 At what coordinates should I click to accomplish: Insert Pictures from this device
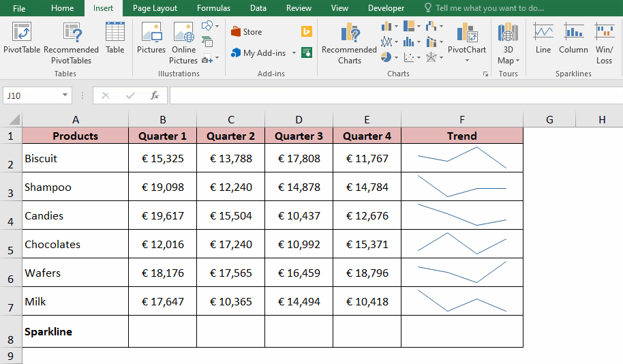[x=151, y=38]
